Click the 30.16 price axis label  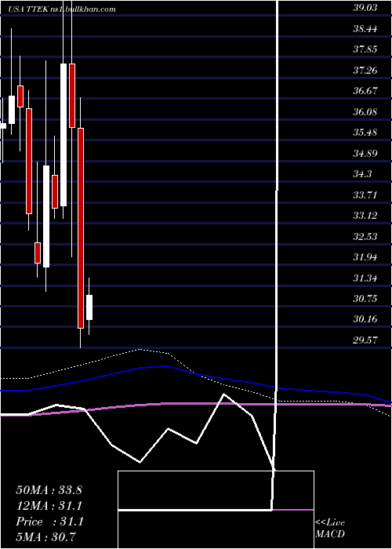pos(365,319)
